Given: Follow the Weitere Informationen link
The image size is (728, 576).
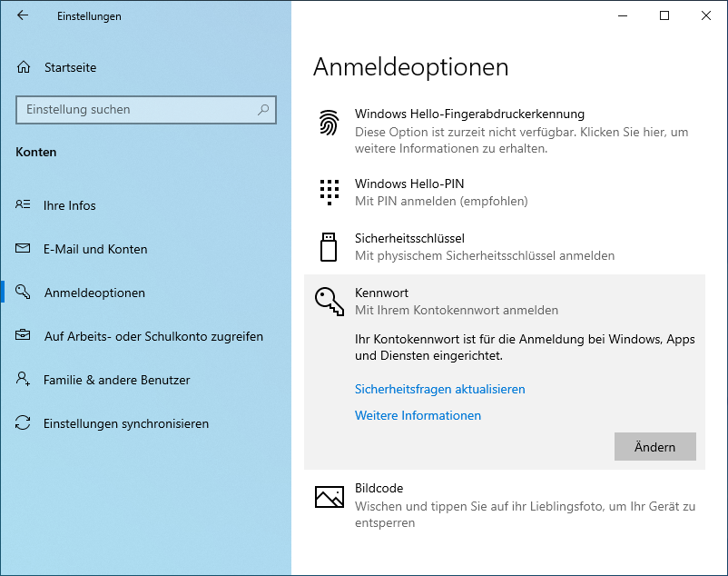Looking at the screenshot, I should (418, 415).
